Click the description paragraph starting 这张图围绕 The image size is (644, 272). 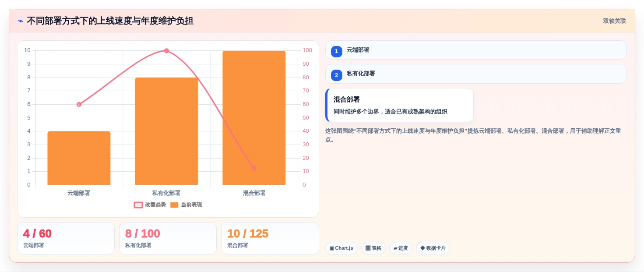tap(473, 135)
